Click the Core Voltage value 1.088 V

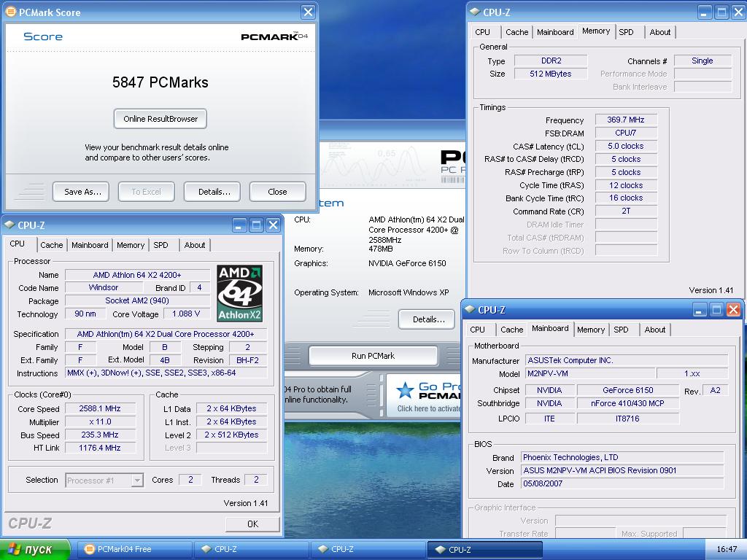pyautogui.click(x=186, y=314)
